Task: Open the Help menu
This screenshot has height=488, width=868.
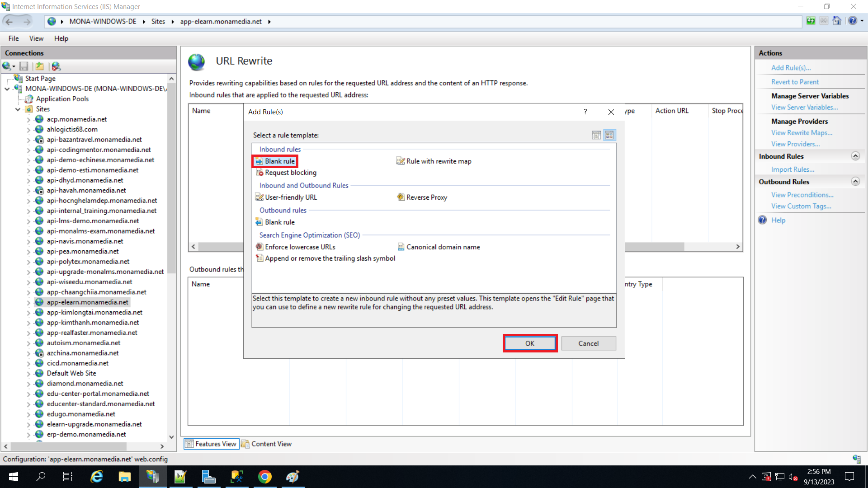Action: (x=61, y=38)
